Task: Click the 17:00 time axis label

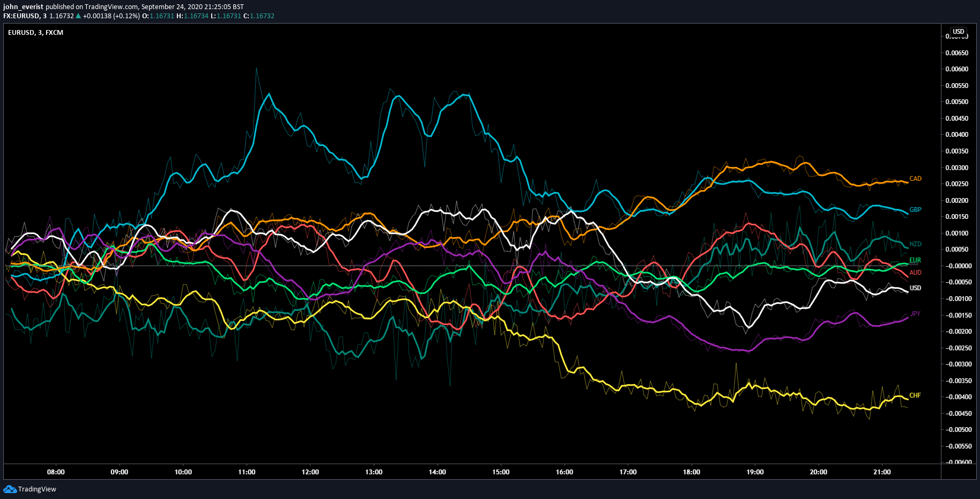Action: (628, 472)
